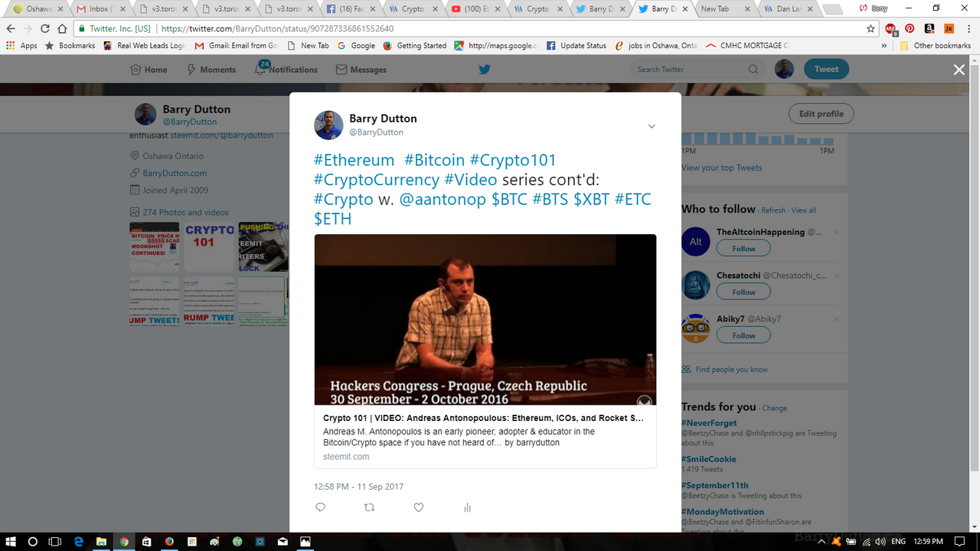Follow the Abiky7 account
980x551 pixels.
[x=743, y=335]
